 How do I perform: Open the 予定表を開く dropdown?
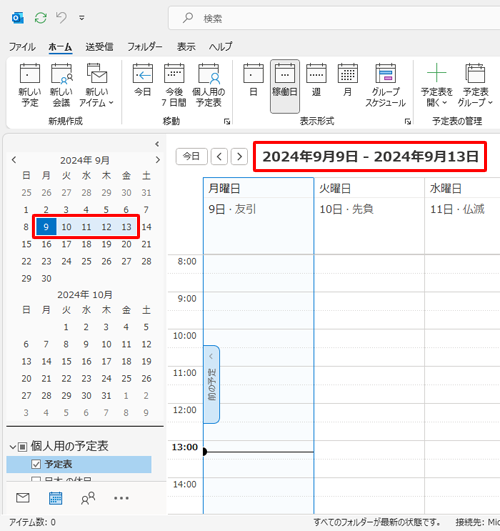(x=437, y=86)
